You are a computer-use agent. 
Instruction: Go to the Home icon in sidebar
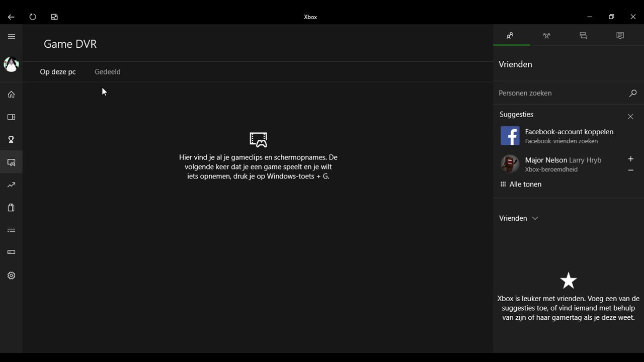[11, 95]
